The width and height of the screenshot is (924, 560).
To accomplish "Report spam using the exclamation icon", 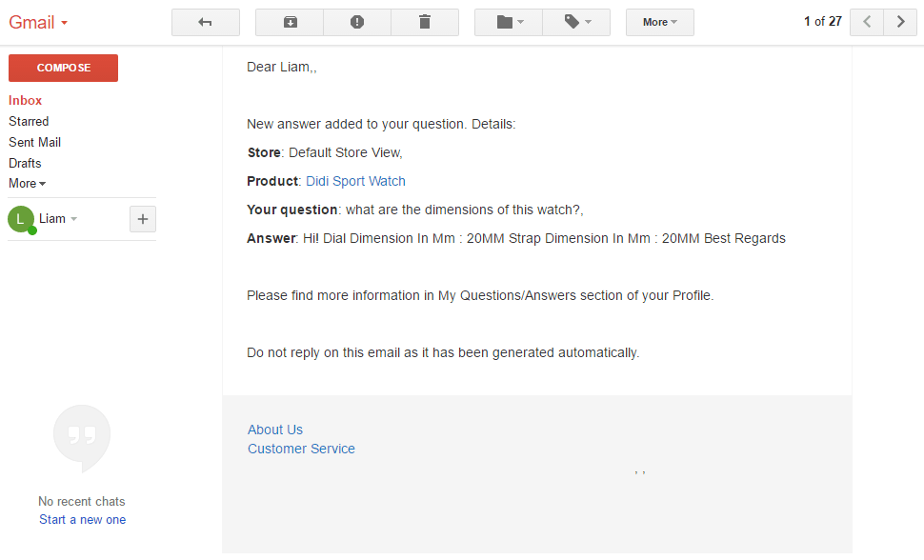I will coord(357,22).
